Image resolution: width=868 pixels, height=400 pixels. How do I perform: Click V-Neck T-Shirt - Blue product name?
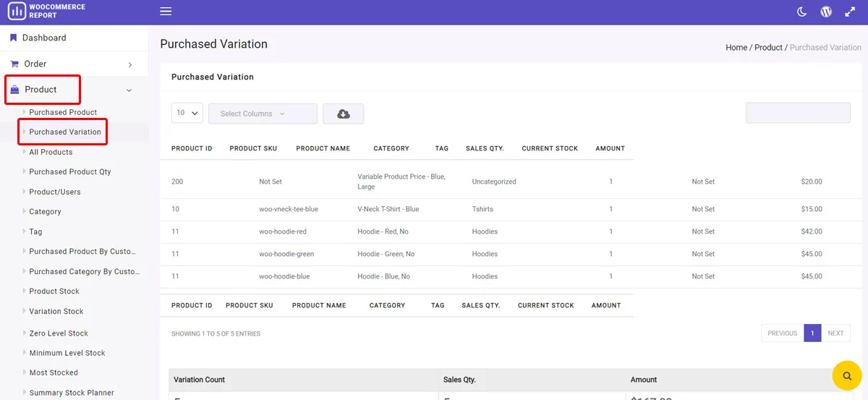388,209
